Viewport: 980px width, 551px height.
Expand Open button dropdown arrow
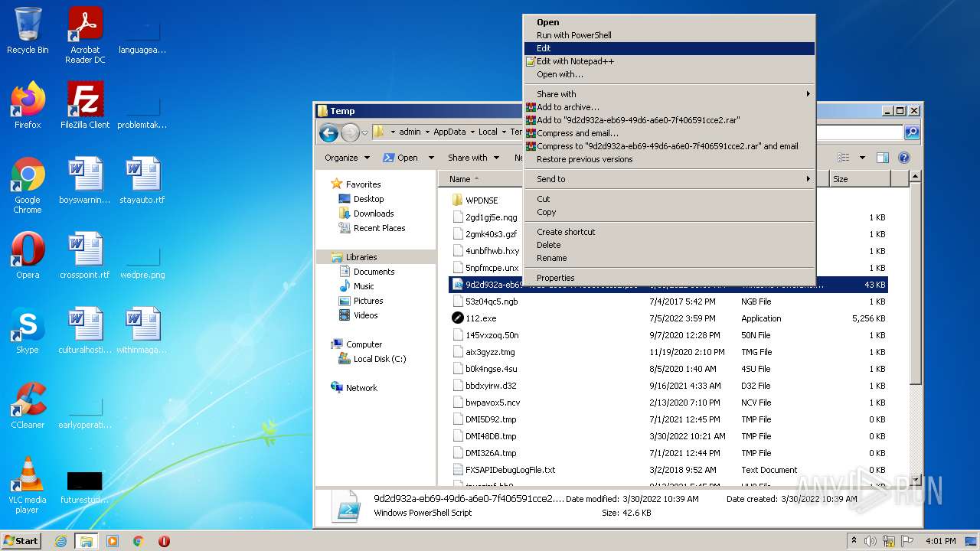[431, 158]
